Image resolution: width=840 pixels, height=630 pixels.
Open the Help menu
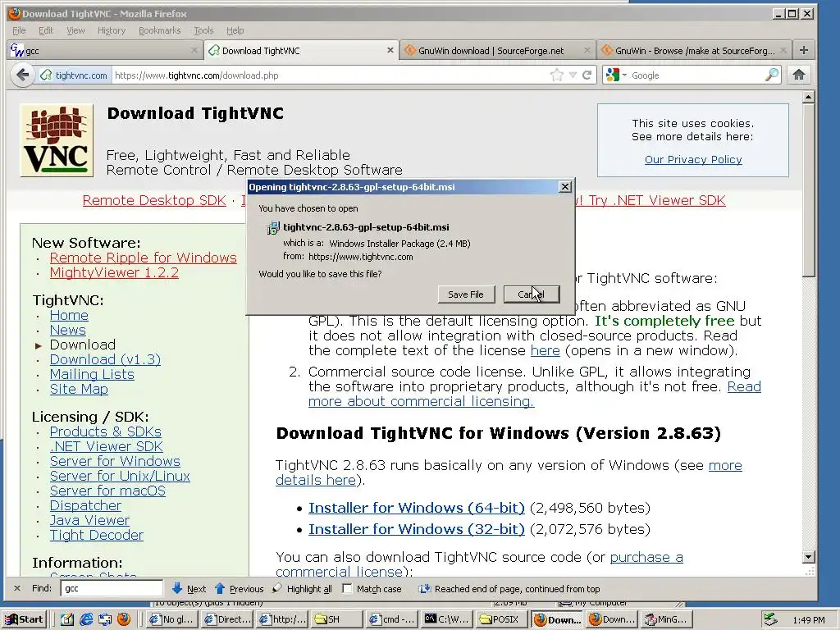click(235, 30)
